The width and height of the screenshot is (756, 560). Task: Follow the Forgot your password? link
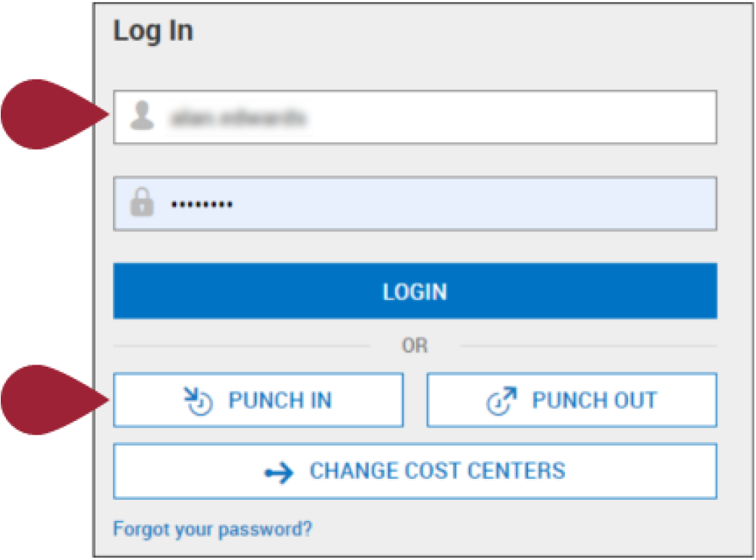[213, 529]
